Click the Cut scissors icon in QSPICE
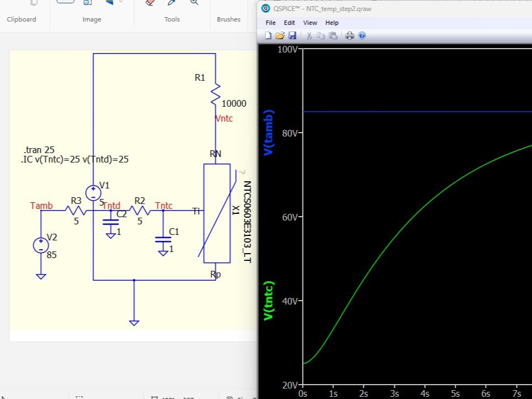The width and height of the screenshot is (532, 399). point(309,35)
